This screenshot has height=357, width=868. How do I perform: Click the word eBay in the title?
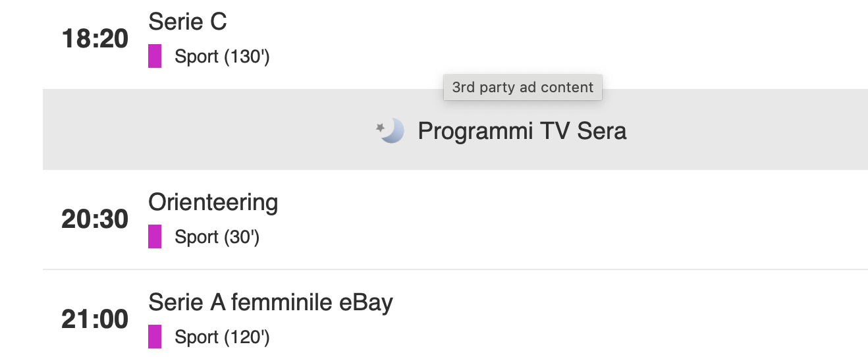[x=366, y=302]
